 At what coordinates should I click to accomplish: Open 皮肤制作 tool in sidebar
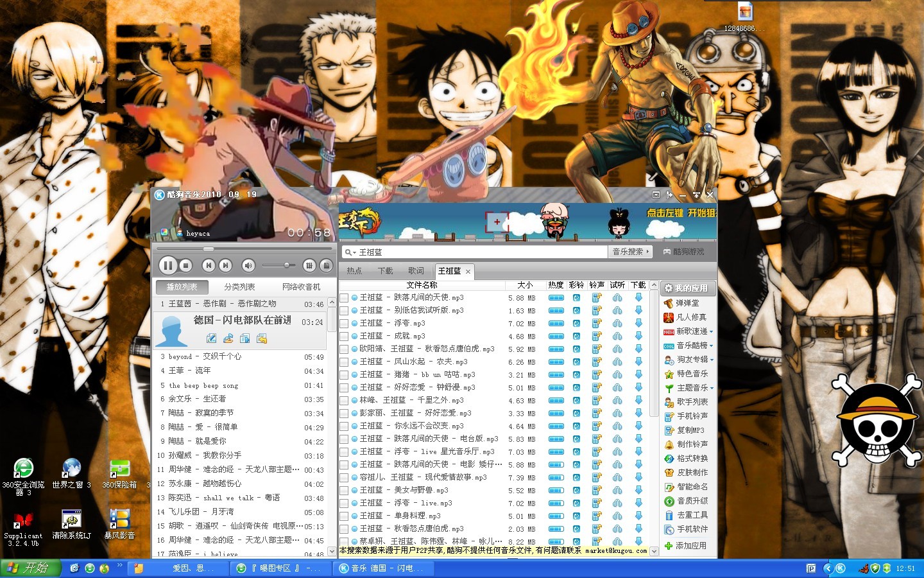(686, 473)
